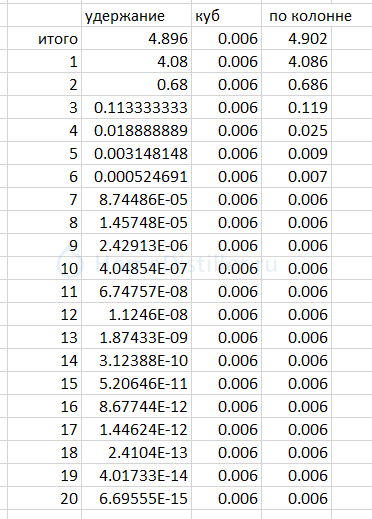Select the 'удержание' header cell

click(136, 16)
